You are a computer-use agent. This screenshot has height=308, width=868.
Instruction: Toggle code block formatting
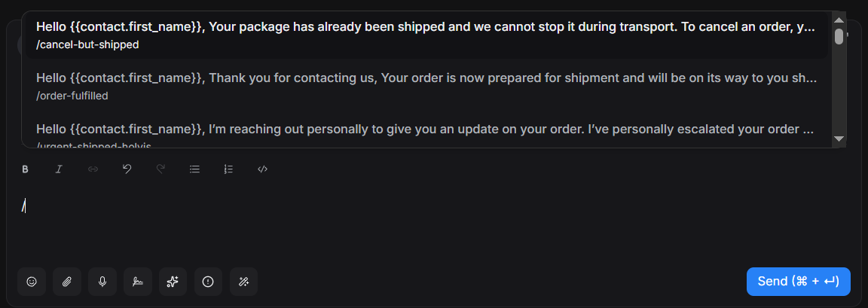(x=262, y=169)
